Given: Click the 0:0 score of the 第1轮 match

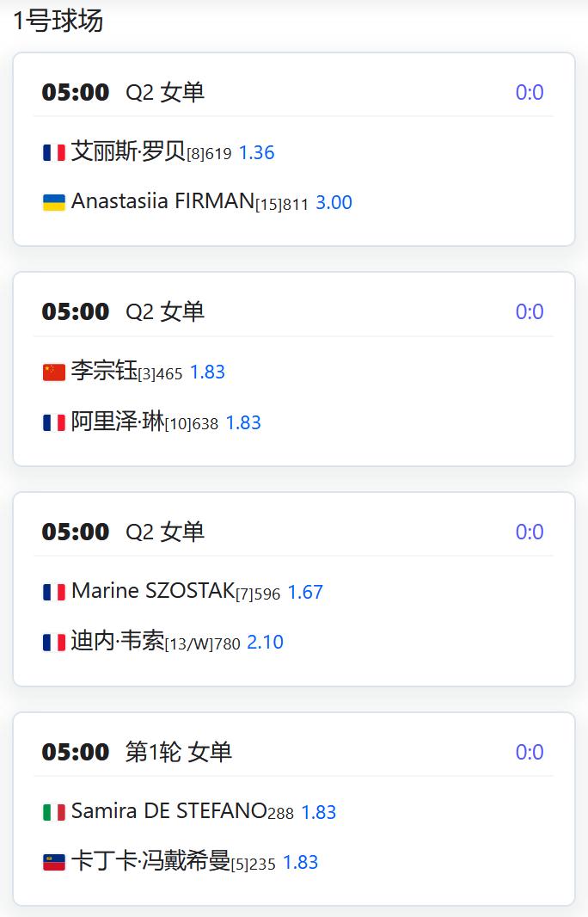Looking at the screenshot, I should click(x=529, y=752).
